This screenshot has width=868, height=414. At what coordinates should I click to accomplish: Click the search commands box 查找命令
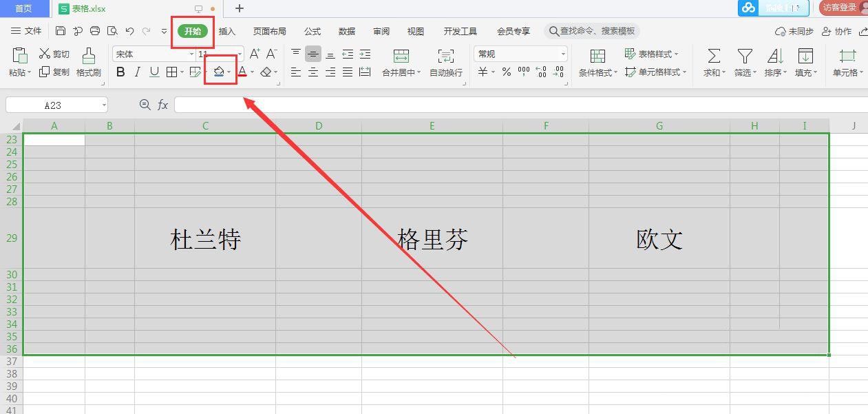(592, 31)
